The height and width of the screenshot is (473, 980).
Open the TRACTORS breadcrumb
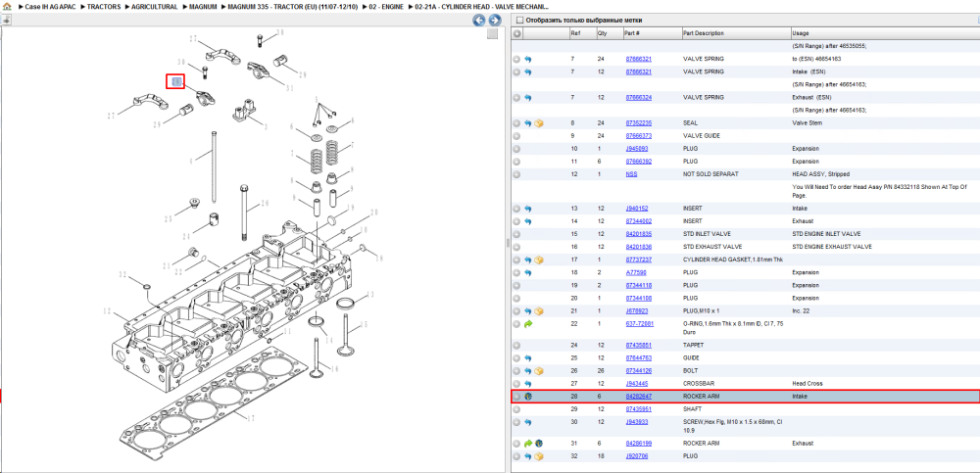(104, 6)
